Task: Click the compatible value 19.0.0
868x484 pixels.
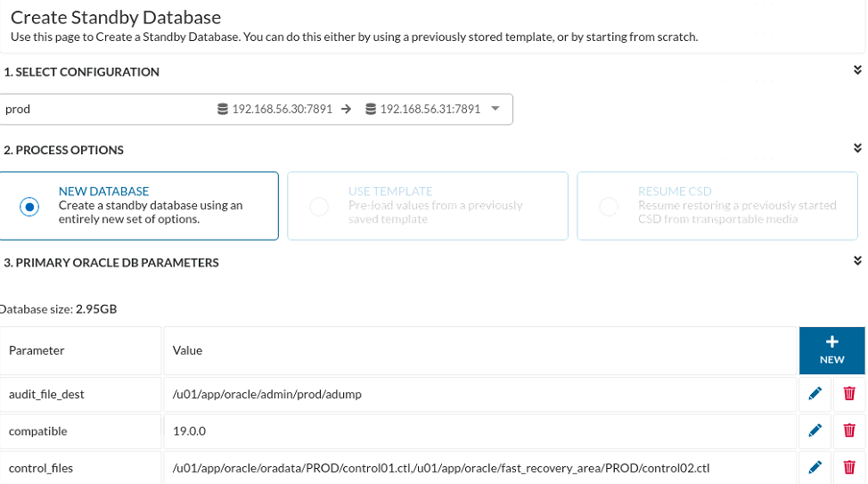Action: tap(189, 431)
